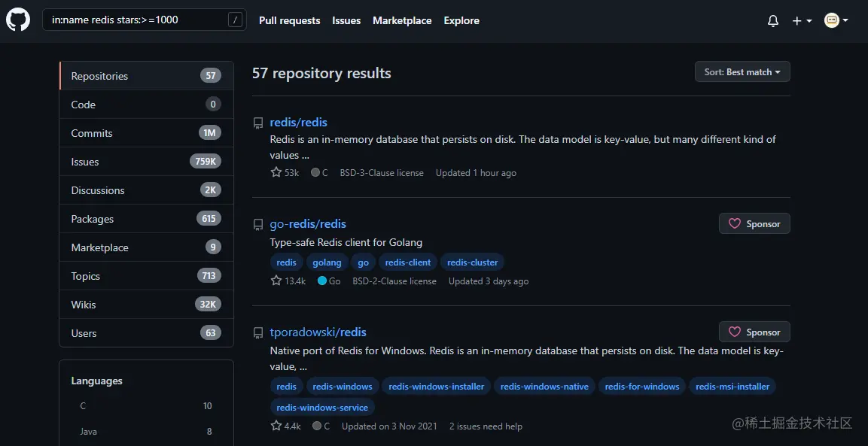
Task: Expand the plus create-new menu
Action: click(x=802, y=20)
